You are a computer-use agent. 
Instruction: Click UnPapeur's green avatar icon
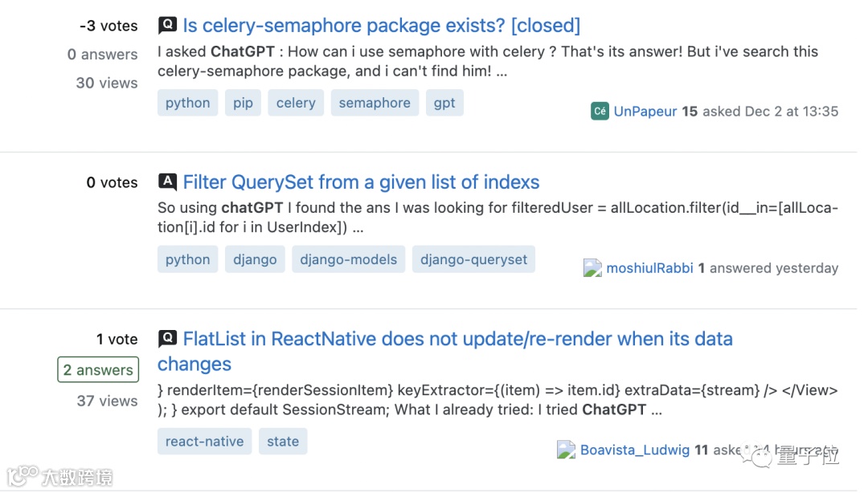(x=600, y=112)
